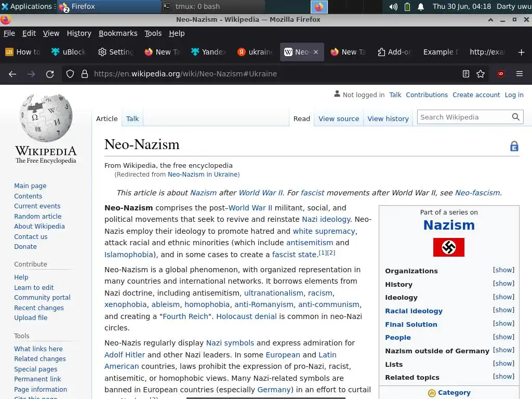
Task: Open the Recent changes sidebar link
Action: tap(38, 308)
